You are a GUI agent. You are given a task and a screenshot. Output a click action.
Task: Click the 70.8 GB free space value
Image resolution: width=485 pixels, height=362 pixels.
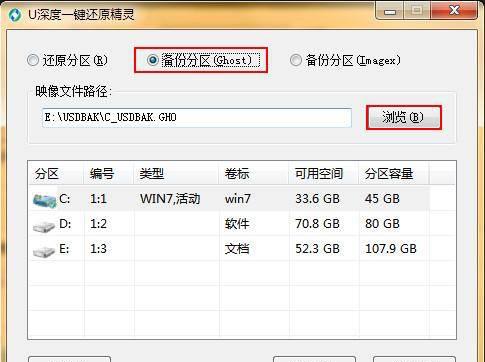coord(317,224)
